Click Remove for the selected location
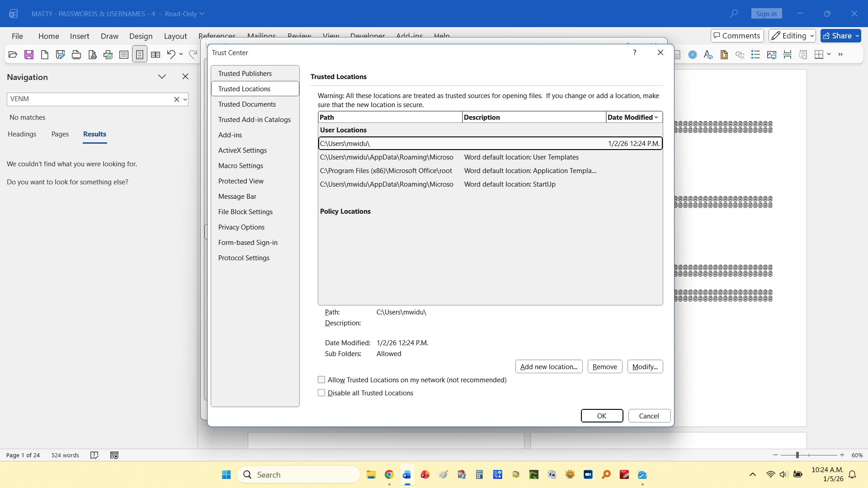Screen dimensions: 868x488 pyautogui.click(x=604, y=367)
